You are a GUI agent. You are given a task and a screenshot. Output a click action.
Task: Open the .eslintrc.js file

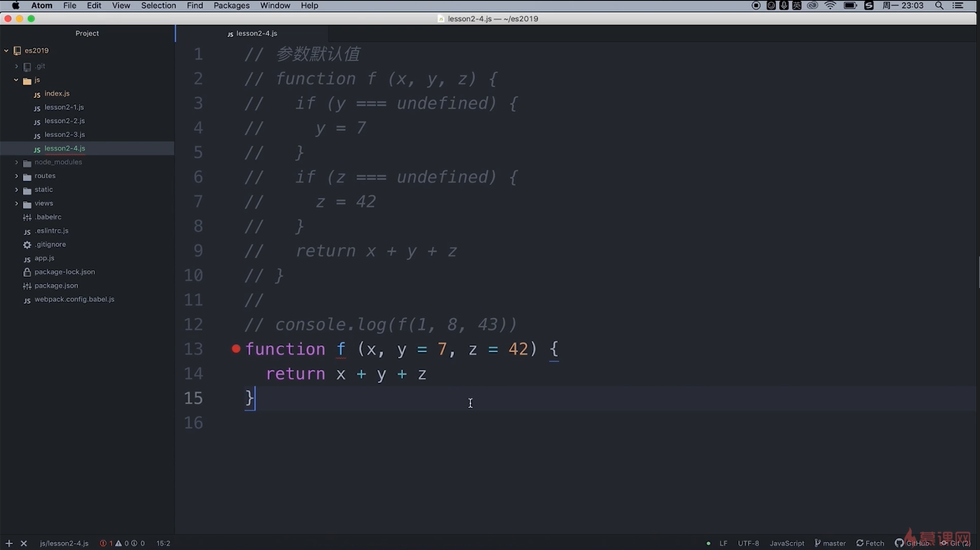[51, 231]
